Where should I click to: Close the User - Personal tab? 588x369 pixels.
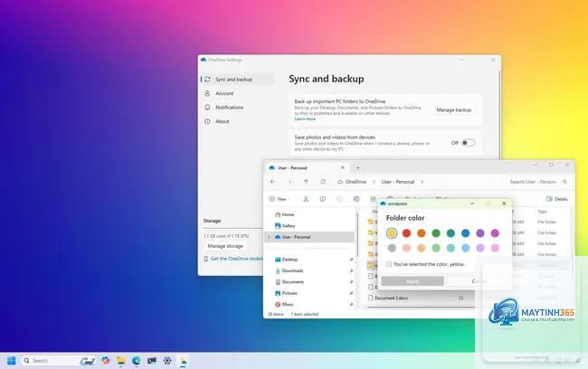(x=342, y=167)
